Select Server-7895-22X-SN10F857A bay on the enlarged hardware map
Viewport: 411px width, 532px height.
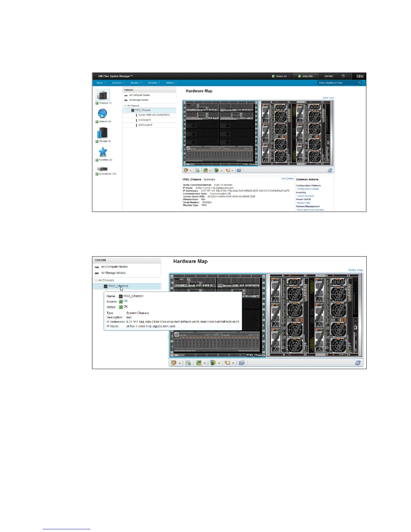pyautogui.click(x=239, y=283)
